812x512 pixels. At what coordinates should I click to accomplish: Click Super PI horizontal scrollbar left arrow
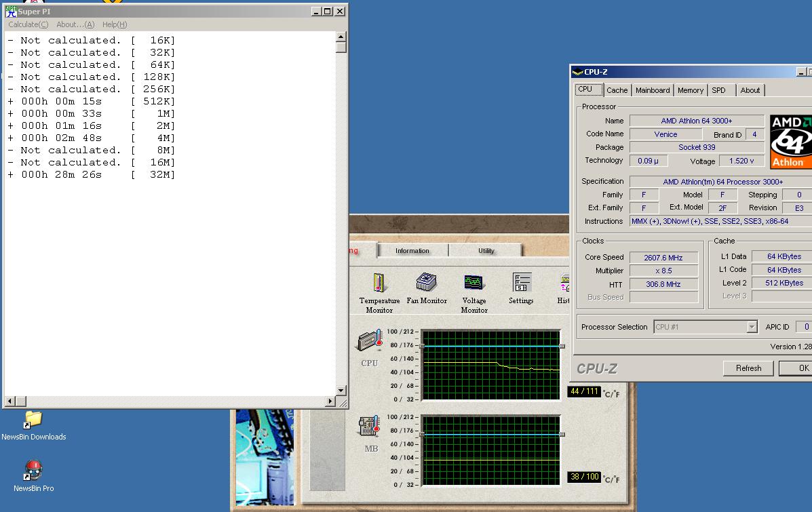(10, 401)
